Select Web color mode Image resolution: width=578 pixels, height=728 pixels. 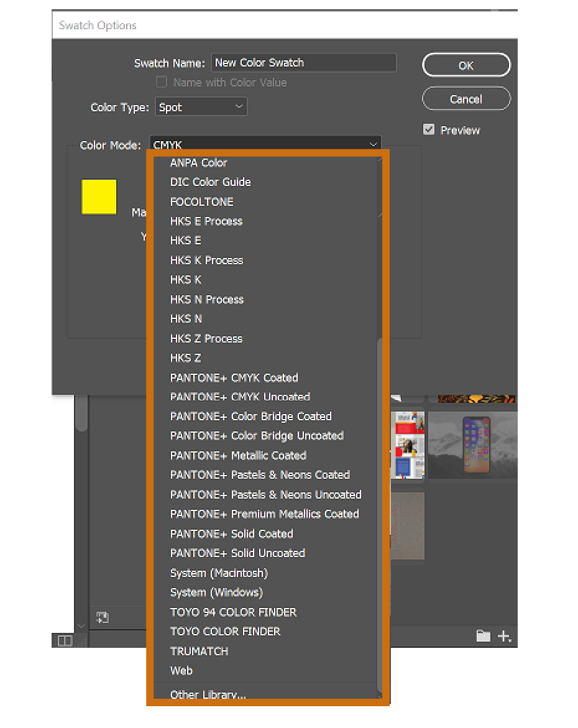(x=181, y=670)
